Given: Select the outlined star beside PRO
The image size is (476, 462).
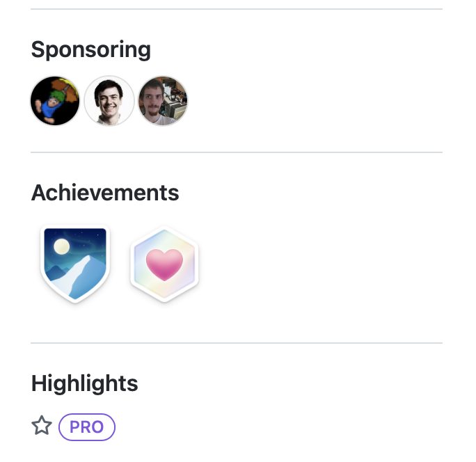Looking at the screenshot, I should pos(42,426).
